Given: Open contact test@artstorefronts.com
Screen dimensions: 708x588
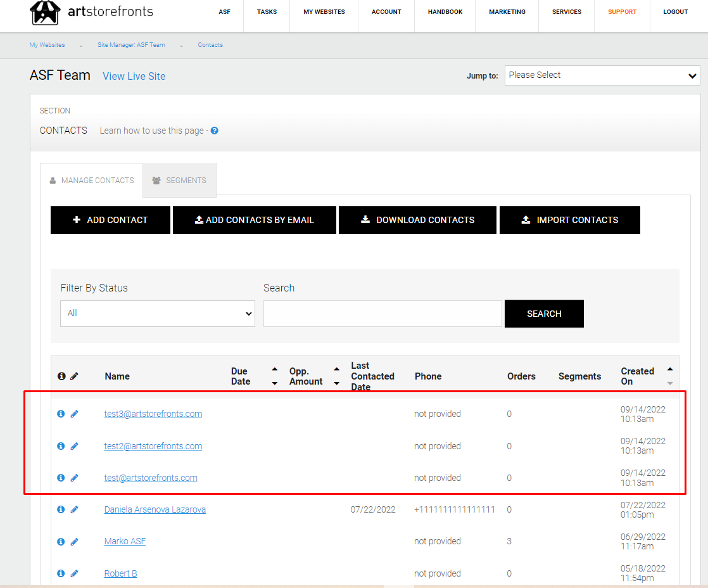Looking at the screenshot, I should [x=151, y=478].
